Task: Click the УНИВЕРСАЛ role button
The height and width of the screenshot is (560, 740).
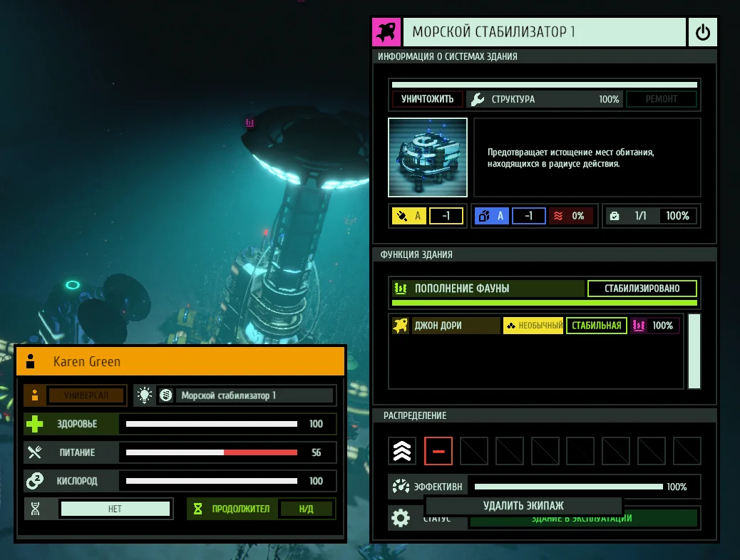Action: [86, 395]
